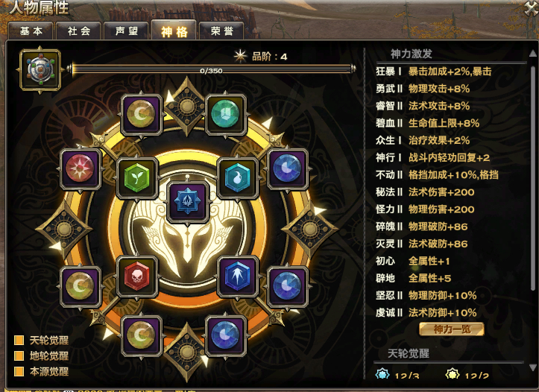
Task: Click the 0/350 rank progress bar
Action: point(211,70)
